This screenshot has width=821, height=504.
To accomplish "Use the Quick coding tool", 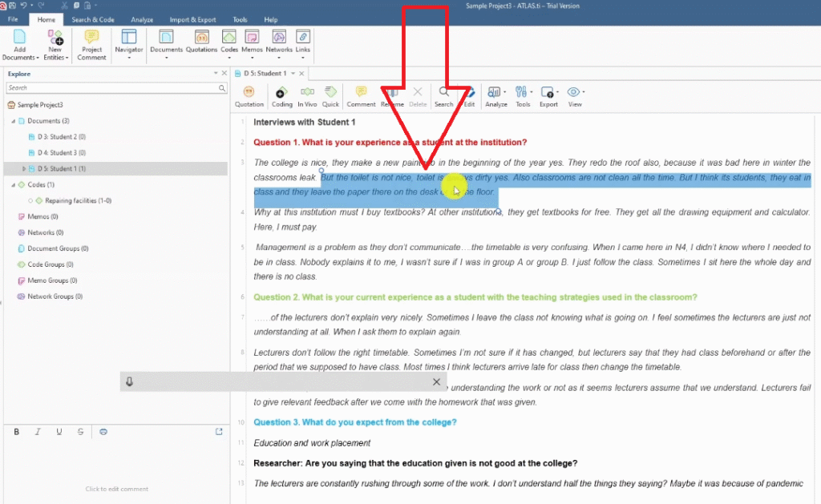I will tap(330, 96).
